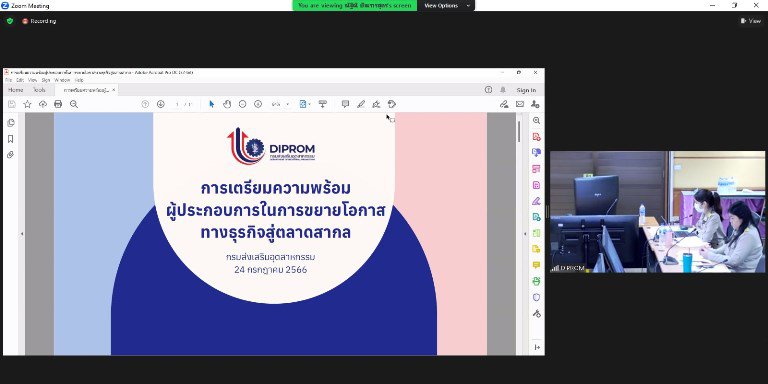This screenshot has height=384, width=768.
Task: Open Help menu in Acrobat
Action: pos(79,80)
